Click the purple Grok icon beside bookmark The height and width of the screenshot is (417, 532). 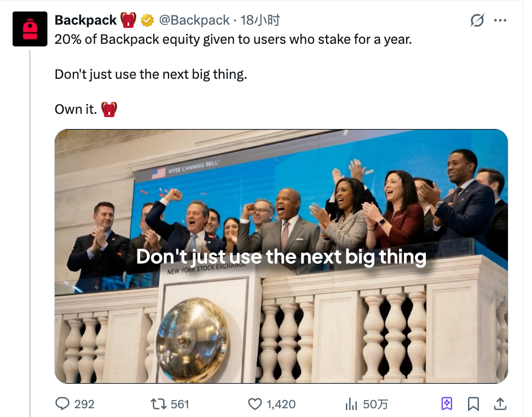point(447,404)
